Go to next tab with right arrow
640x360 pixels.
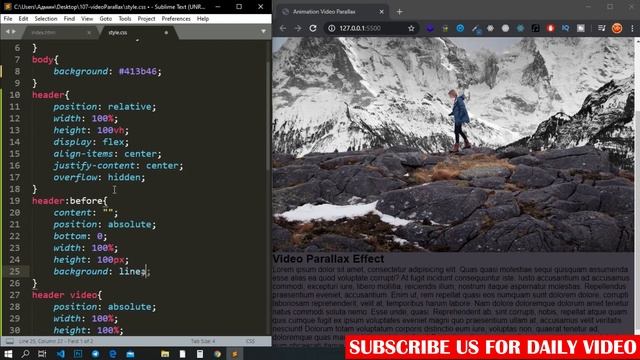pos(14,32)
